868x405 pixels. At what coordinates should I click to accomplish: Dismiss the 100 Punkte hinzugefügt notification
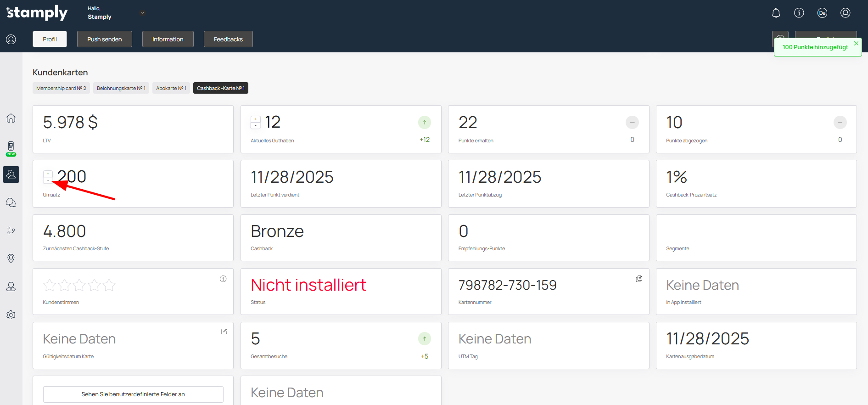tap(856, 43)
